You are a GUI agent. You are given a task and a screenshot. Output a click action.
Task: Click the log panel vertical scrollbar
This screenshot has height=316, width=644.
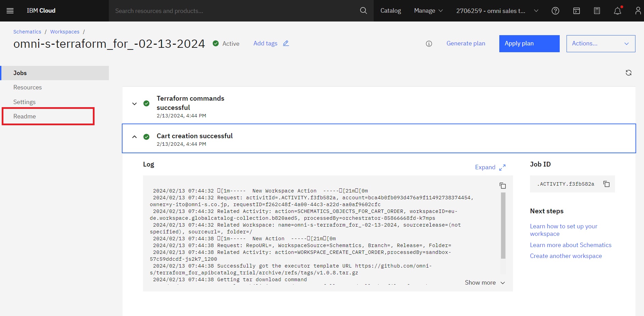[503, 226]
